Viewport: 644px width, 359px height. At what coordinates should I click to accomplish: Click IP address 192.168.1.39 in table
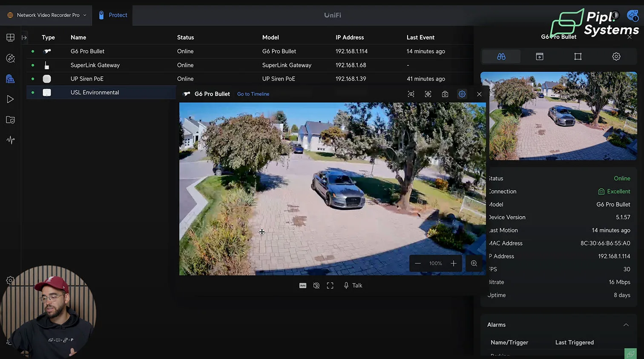pyautogui.click(x=351, y=79)
